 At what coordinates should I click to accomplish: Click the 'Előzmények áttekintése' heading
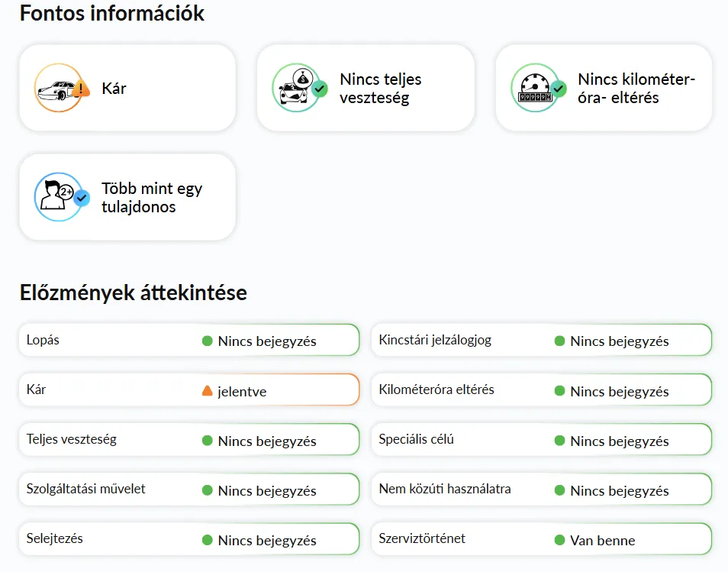tap(134, 292)
